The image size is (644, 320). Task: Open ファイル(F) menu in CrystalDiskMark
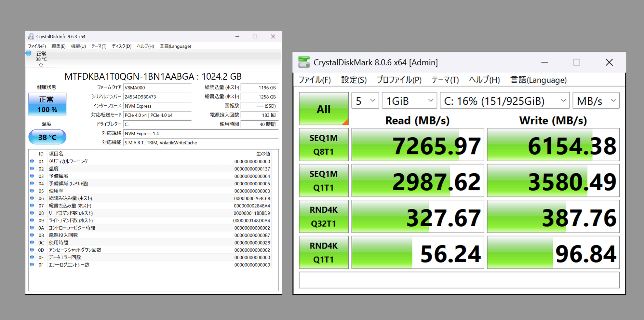(x=315, y=80)
